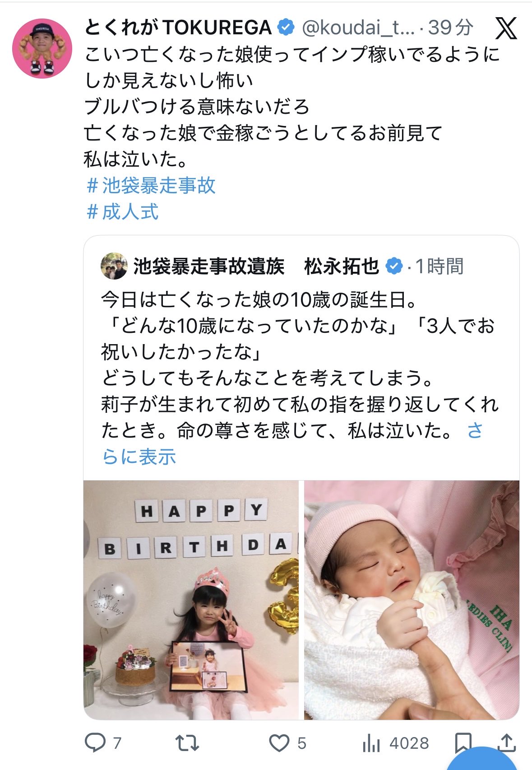
Task: Tap 松永拓也's verified checkmark badge
Action: [x=393, y=266]
